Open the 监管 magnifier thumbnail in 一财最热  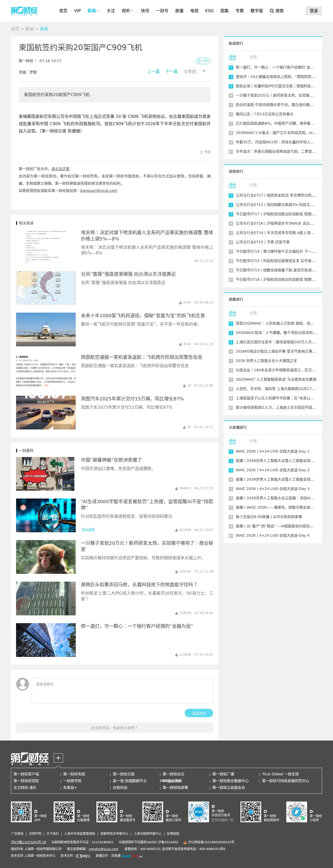click(46, 515)
